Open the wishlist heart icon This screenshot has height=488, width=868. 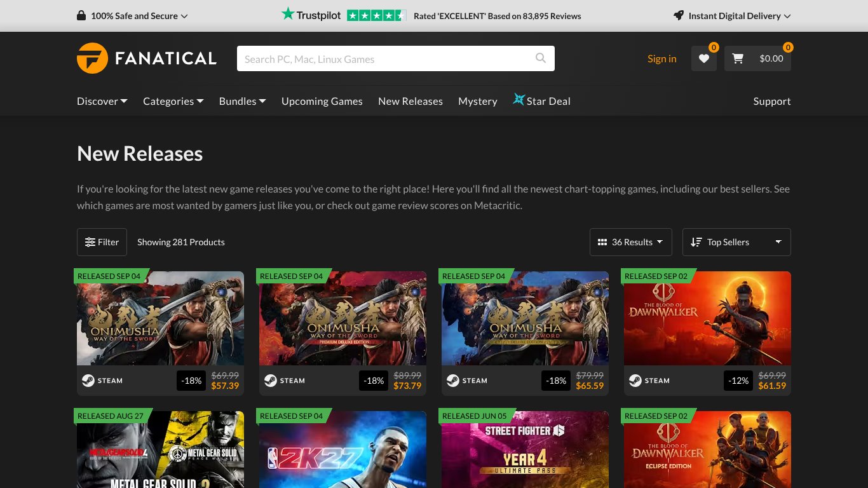pyautogui.click(x=704, y=58)
